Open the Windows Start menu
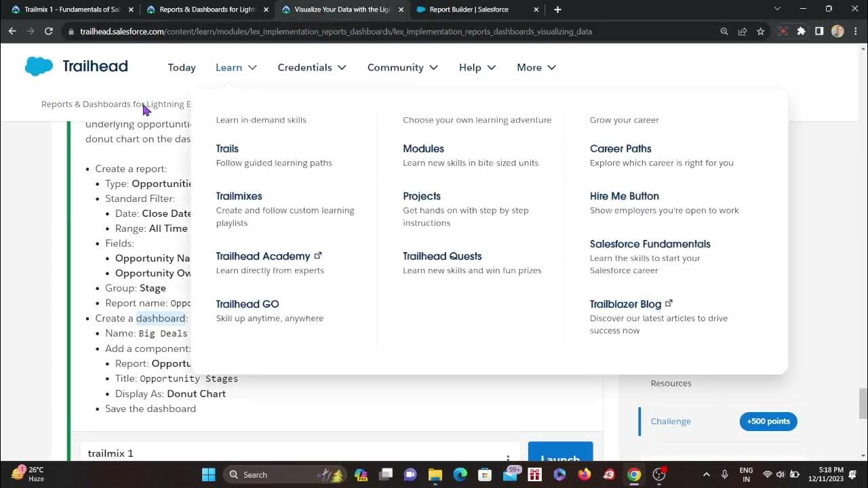The width and height of the screenshot is (868, 488). click(x=208, y=474)
